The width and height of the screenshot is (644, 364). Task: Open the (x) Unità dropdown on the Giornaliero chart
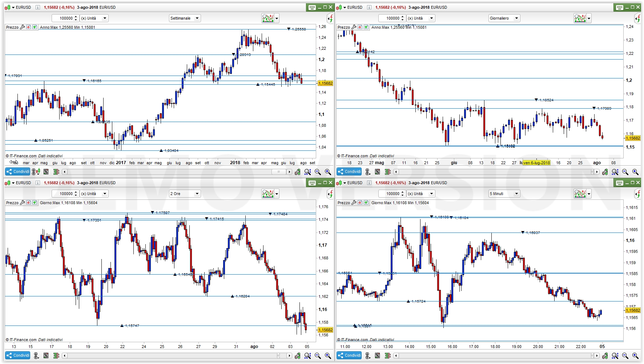tap(420, 18)
